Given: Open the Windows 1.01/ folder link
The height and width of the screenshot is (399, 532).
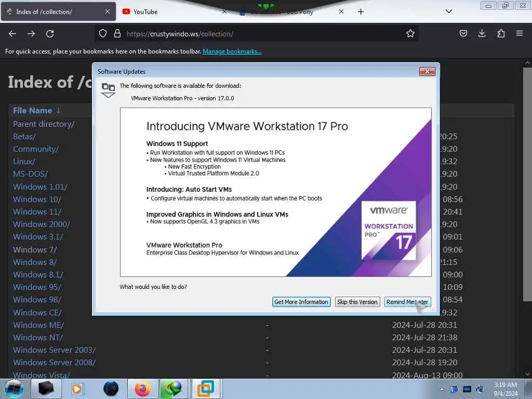Looking at the screenshot, I should pyautogui.click(x=41, y=187).
